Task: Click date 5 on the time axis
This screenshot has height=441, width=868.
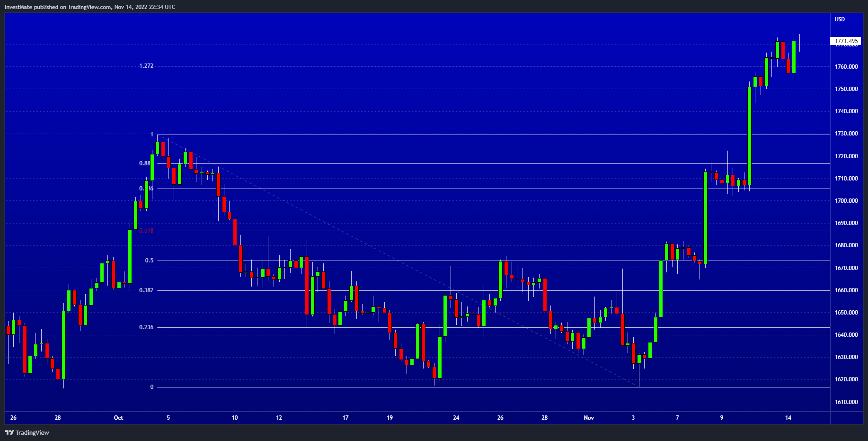Action: point(168,418)
